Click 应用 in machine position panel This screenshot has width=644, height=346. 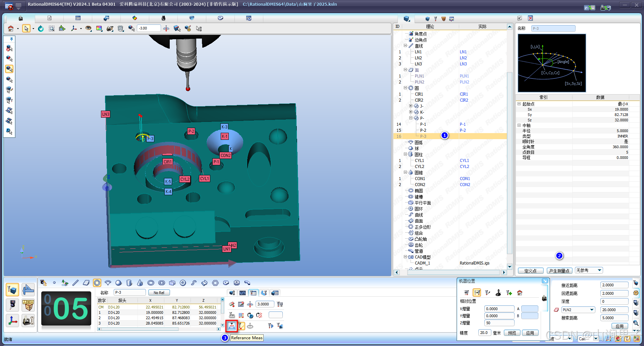530,333
